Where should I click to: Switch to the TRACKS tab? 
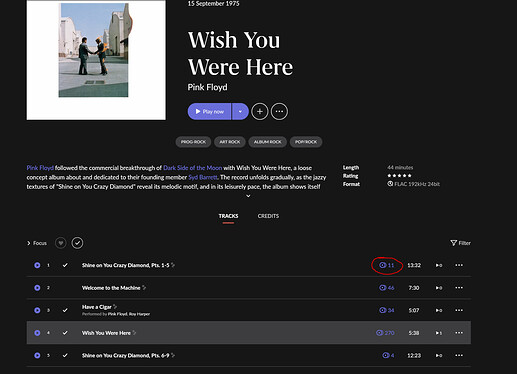point(228,216)
